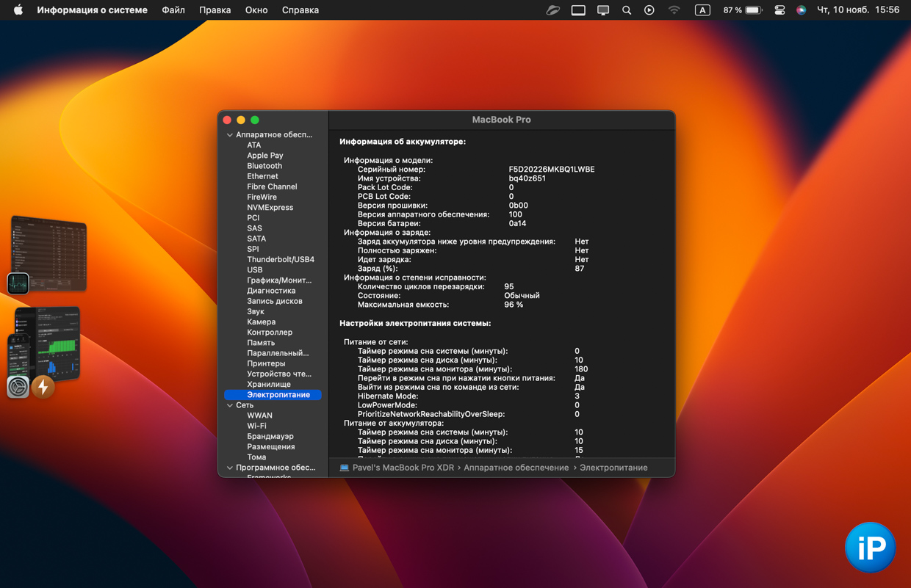This screenshot has width=911, height=588.
Task: Select Wi-Fi under the Сеть section
Action: click(x=256, y=426)
